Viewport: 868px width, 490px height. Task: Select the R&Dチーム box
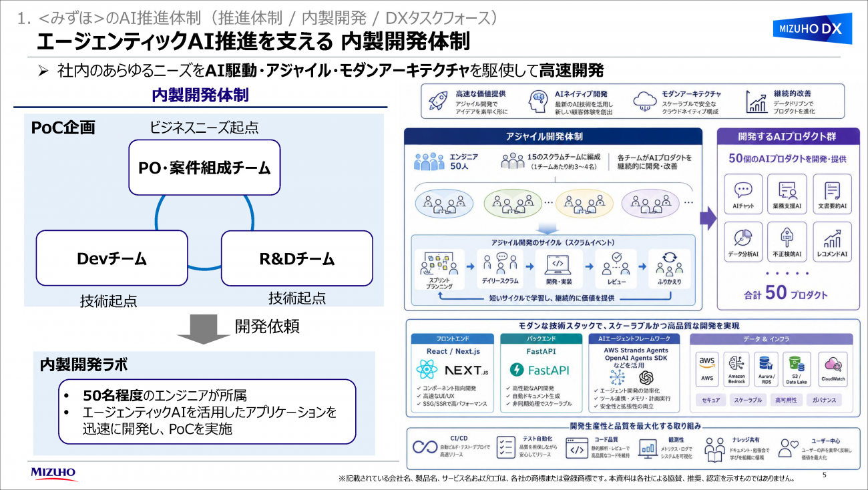[x=297, y=258]
